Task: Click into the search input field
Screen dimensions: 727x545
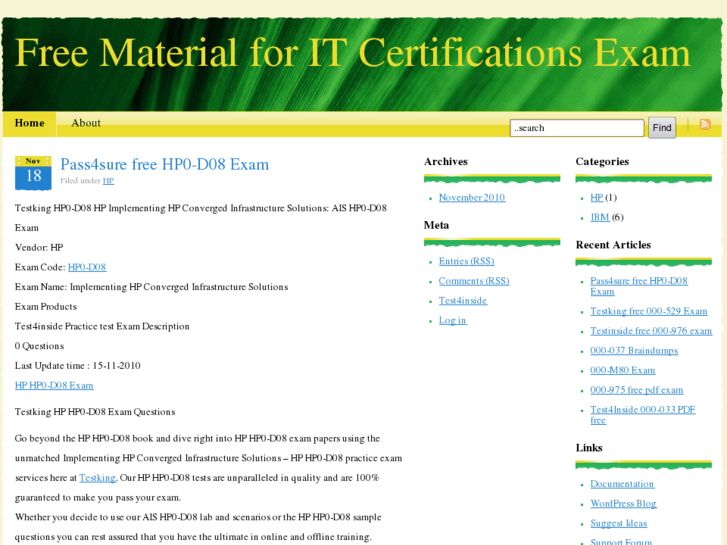Action: tap(577, 128)
